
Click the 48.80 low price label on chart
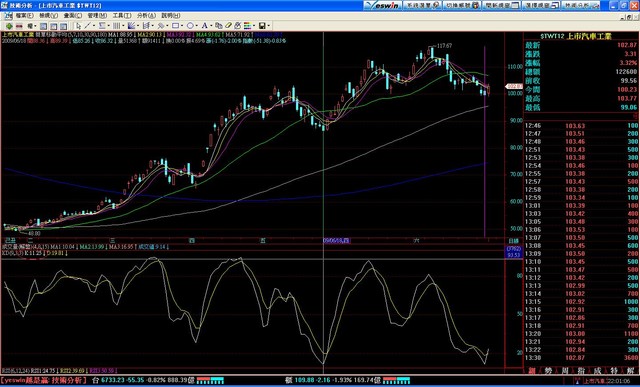click(x=34, y=233)
